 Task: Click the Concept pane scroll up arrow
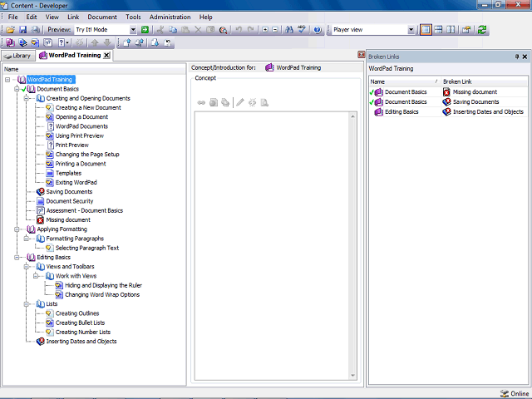[352, 116]
